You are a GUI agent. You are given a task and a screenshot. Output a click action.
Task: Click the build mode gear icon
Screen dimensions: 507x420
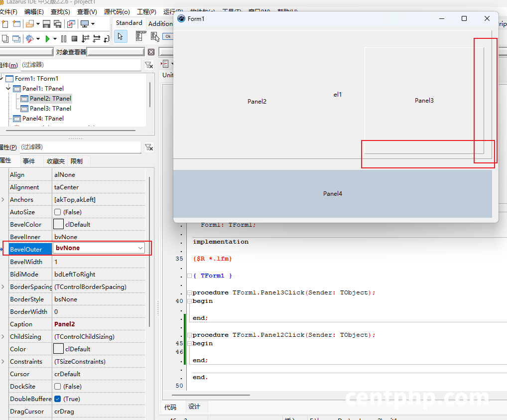(x=30, y=39)
